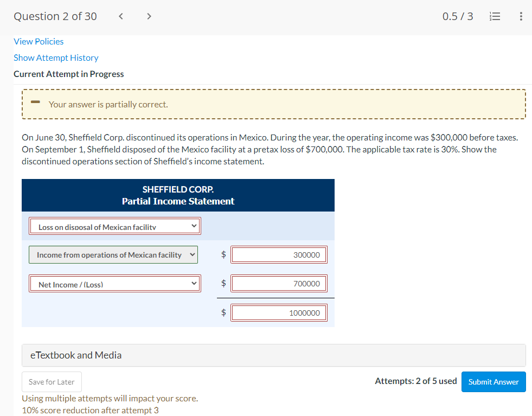Open the 'Net Income / (Loss)' dropdown
Viewport: 532px width, 416px height.
coord(114,283)
